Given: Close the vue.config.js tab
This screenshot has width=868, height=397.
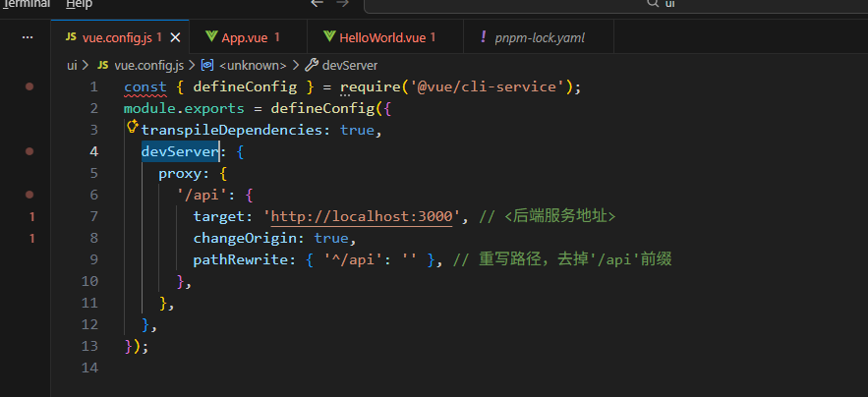Looking at the screenshot, I should pos(175,37).
